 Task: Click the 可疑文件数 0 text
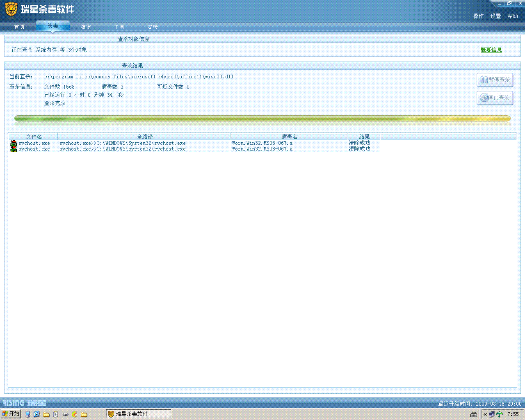coord(173,87)
